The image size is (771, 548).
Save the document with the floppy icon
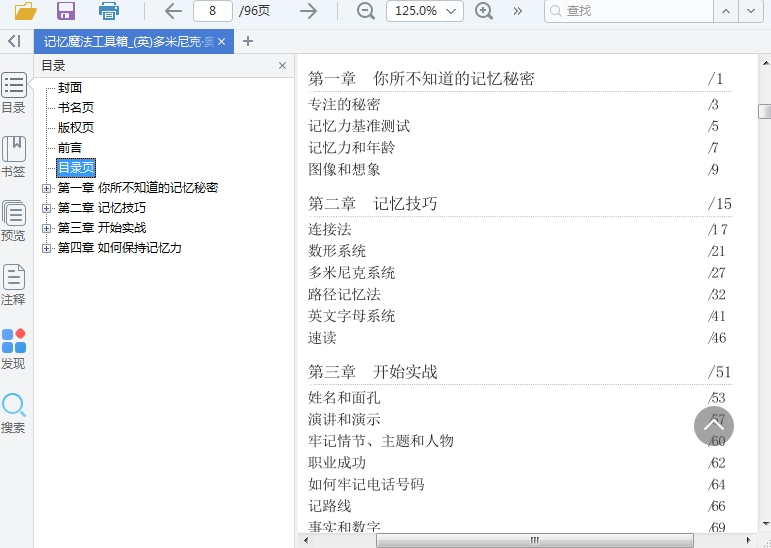66,10
